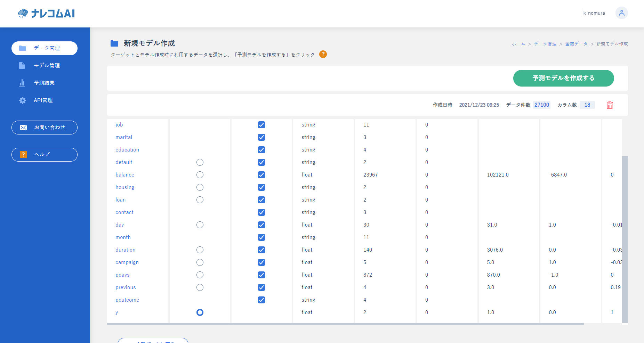Select previous as target radio button
644x343 pixels.
200,287
